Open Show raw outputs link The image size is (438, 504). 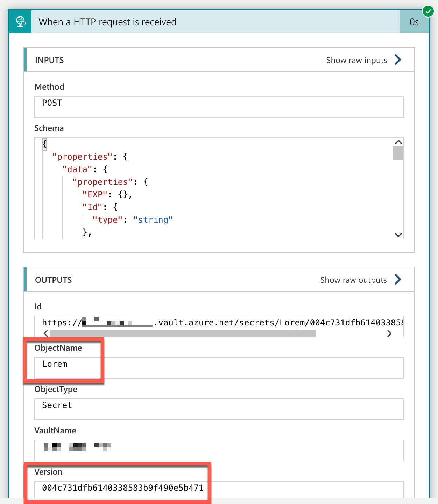pyautogui.click(x=353, y=280)
